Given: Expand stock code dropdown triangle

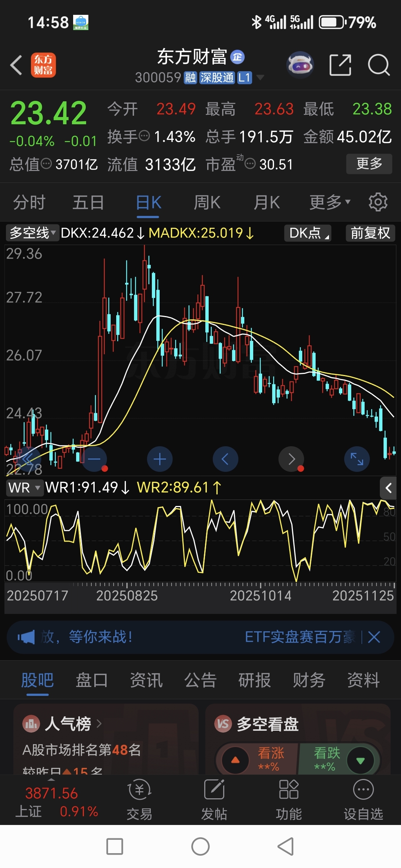Looking at the screenshot, I should (x=260, y=78).
